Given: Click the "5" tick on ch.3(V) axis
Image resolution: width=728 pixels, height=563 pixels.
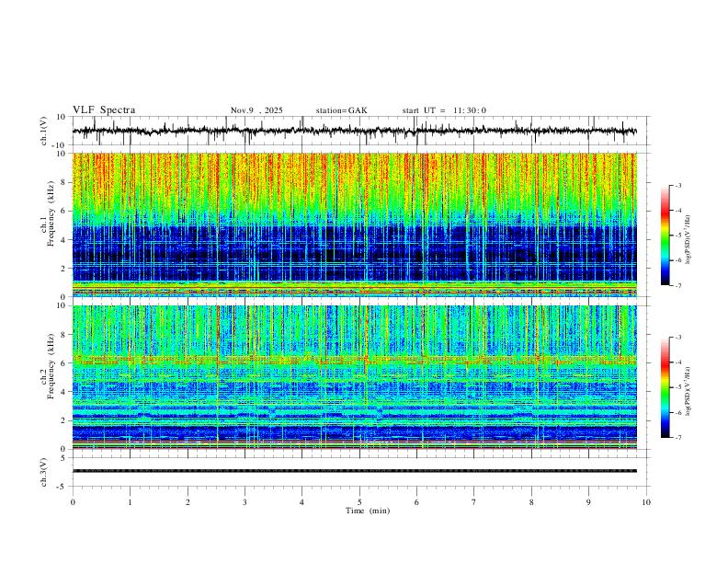Looking at the screenshot, I should click(63, 458).
